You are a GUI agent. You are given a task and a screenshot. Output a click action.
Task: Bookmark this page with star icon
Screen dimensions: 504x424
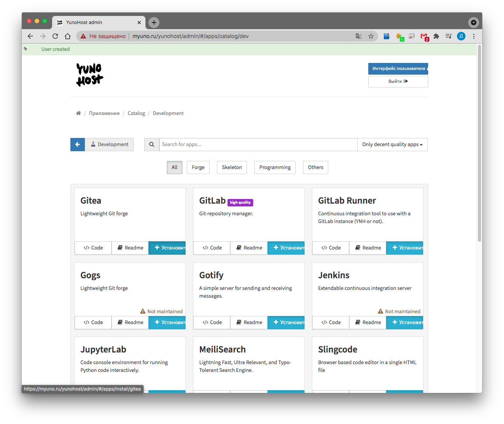tap(371, 36)
